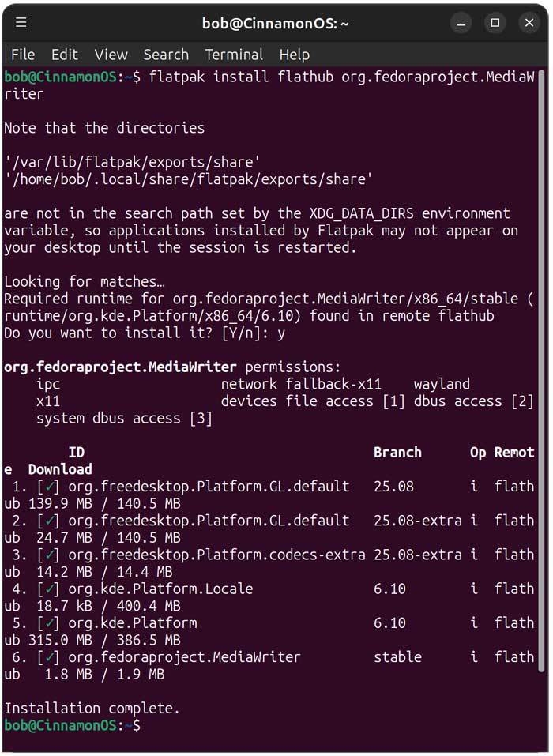Screen dimensions: 553x756
Task: Open the Help menu
Action: coord(294,55)
